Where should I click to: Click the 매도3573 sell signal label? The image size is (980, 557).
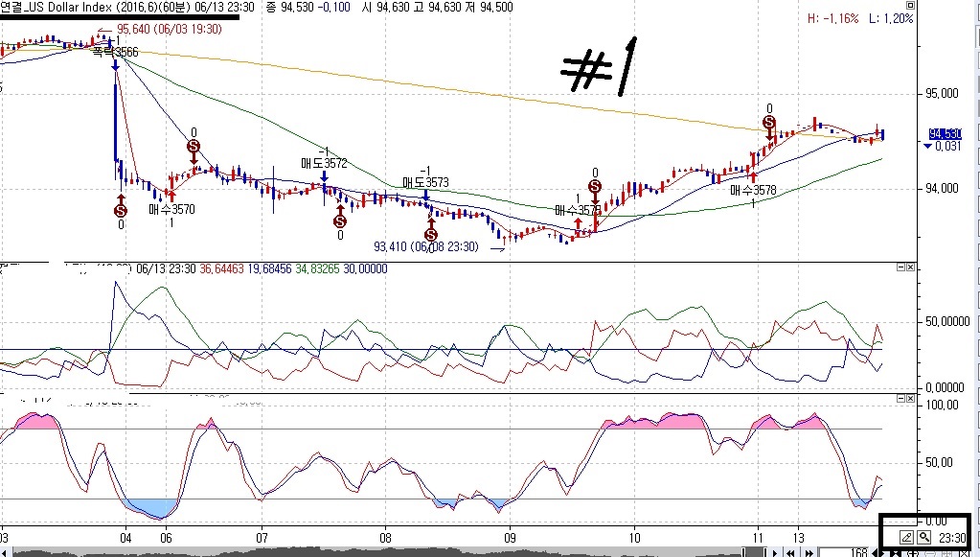coord(425,182)
